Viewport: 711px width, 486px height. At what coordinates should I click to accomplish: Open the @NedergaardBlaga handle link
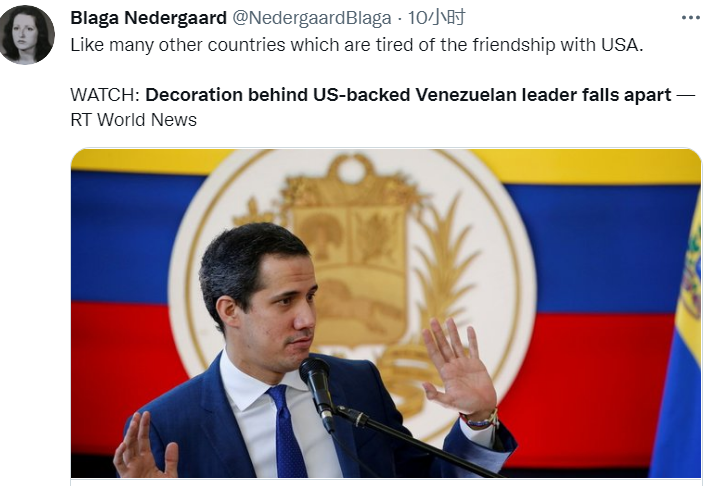[312, 18]
